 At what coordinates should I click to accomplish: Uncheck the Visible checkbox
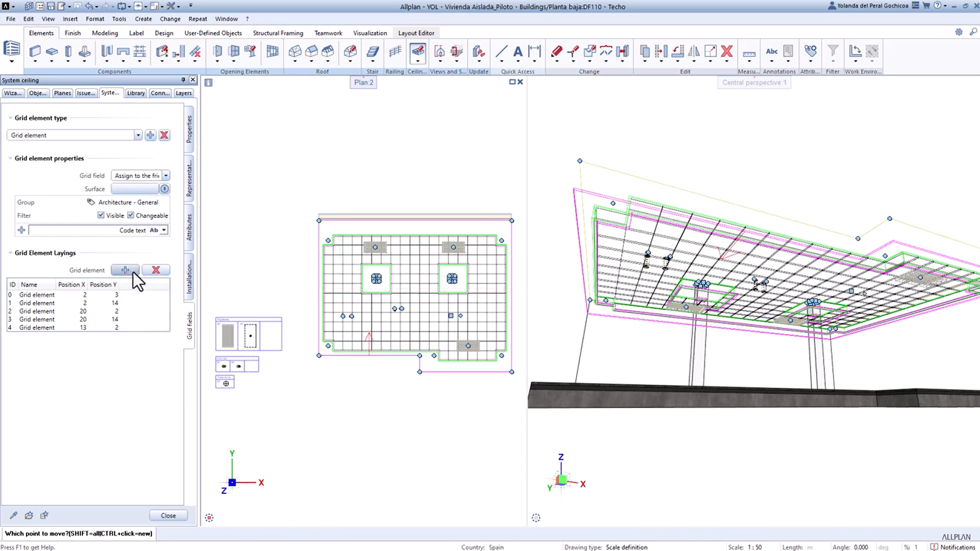[101, 215]
